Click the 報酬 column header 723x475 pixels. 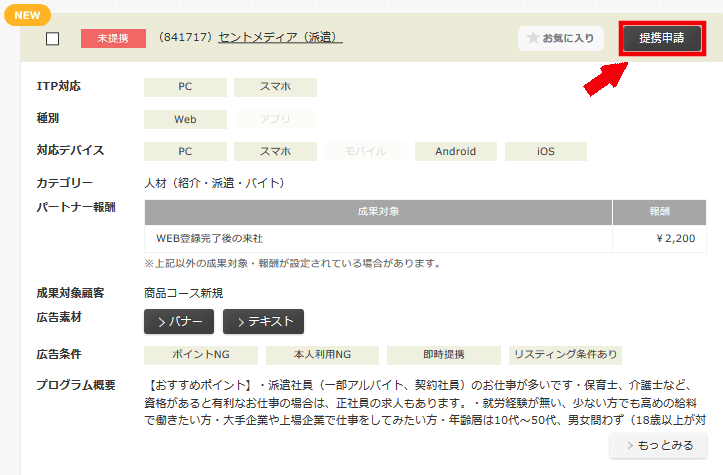659,212
